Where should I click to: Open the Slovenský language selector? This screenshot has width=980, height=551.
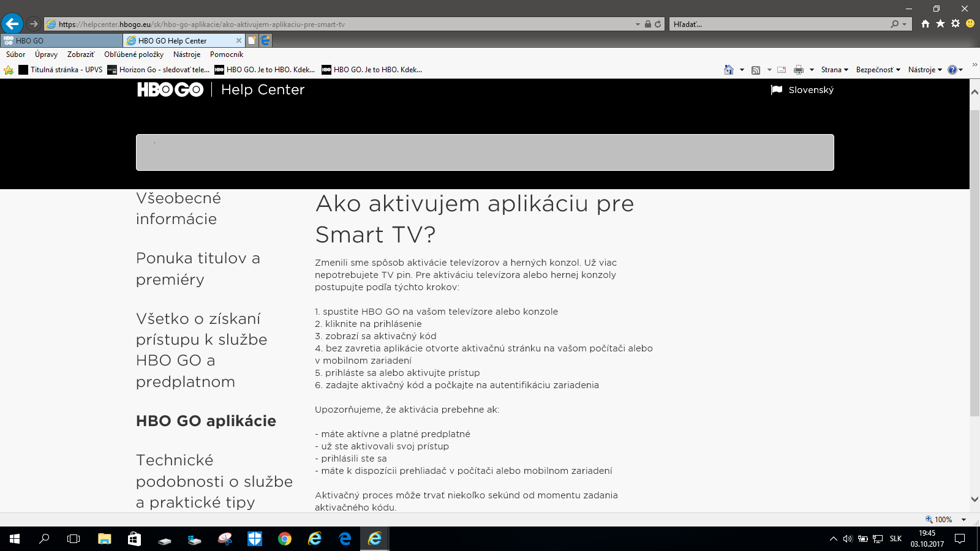point(802,90)
